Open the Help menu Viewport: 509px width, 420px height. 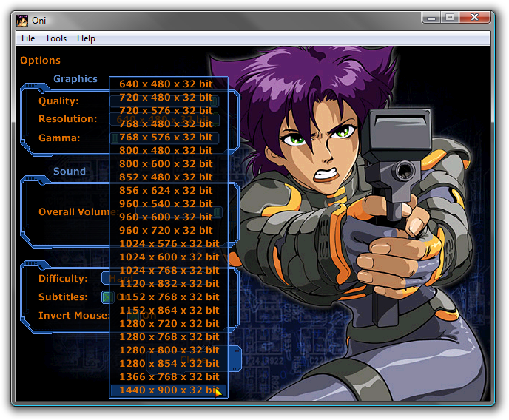point(86,38)
